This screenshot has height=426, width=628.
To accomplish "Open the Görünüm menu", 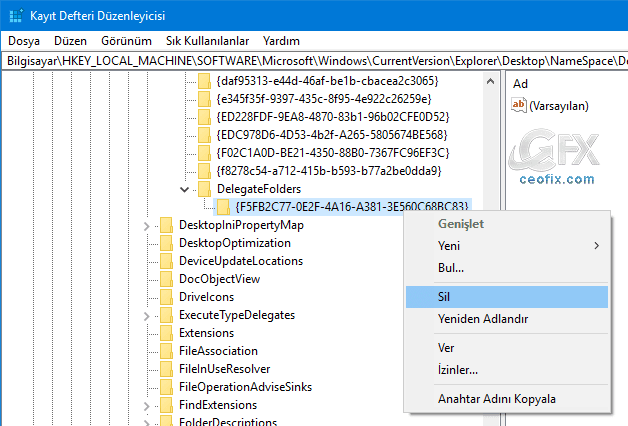I will coord(126,41).
